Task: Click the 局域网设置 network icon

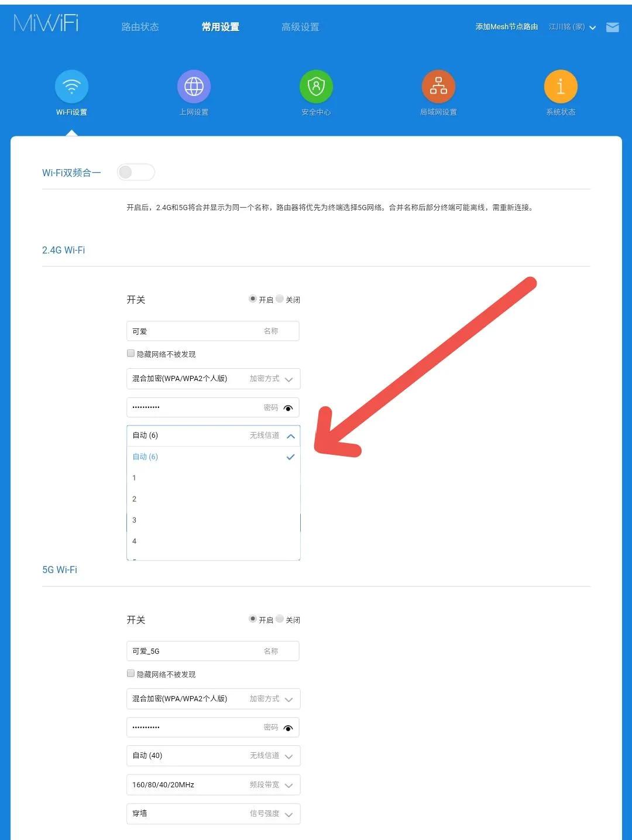Action: (438, 85)
